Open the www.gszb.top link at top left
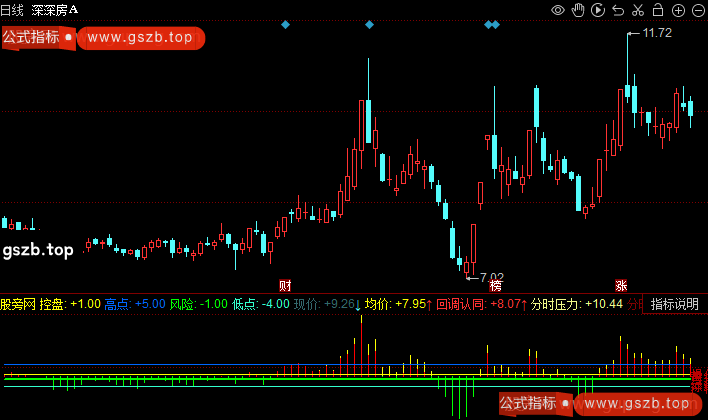The width and height of the screenshot is (708, 420). point(140,38)
